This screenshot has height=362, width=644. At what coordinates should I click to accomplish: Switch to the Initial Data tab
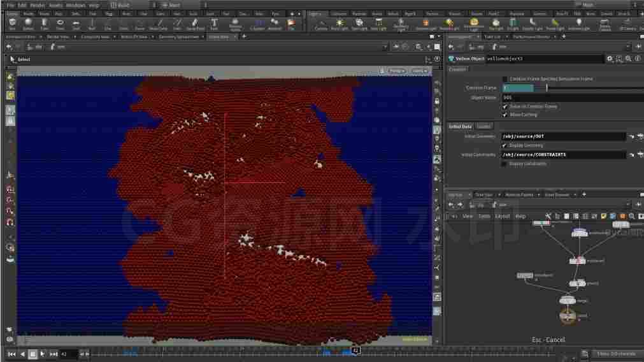click(x=460, y=127)
